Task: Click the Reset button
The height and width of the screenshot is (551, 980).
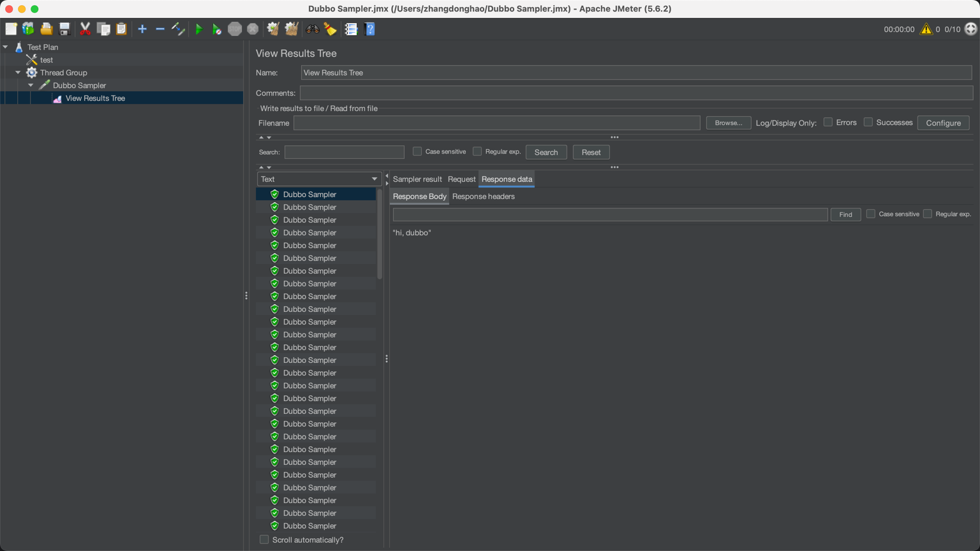Action: pyautogui.click(x=591, y=152)
